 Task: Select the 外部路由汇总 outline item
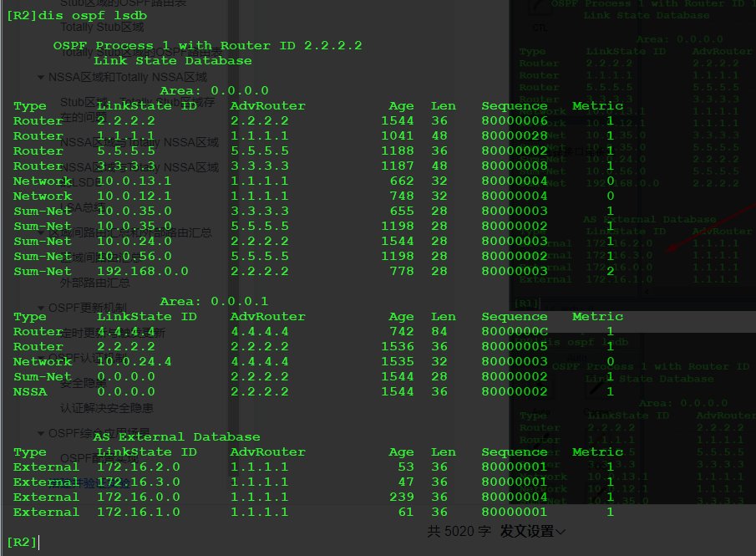coord(95,283)
